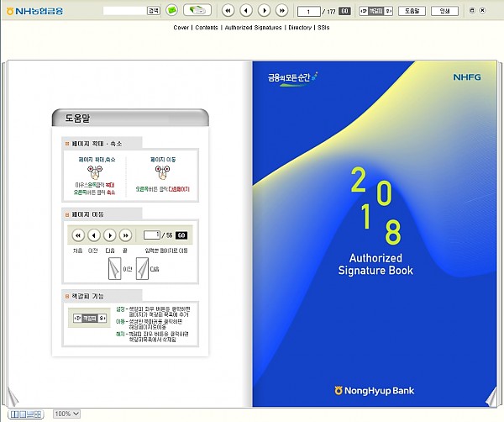Jump to last page with double-right arrow
504x422 pixels.
282,11
